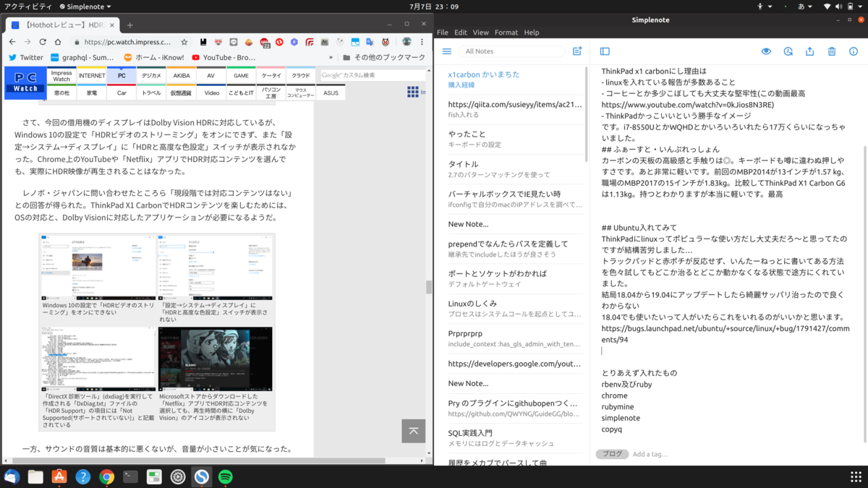
Task: Click the All Notes search field
Action: tap(512, 51)
